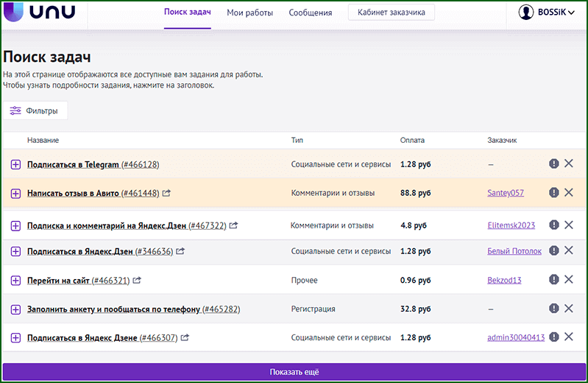Open customer profile Белый Потолок
Image resolution: width=588 pixels, height=383 pixels.
pyautogui.click(x=514, y=251)
